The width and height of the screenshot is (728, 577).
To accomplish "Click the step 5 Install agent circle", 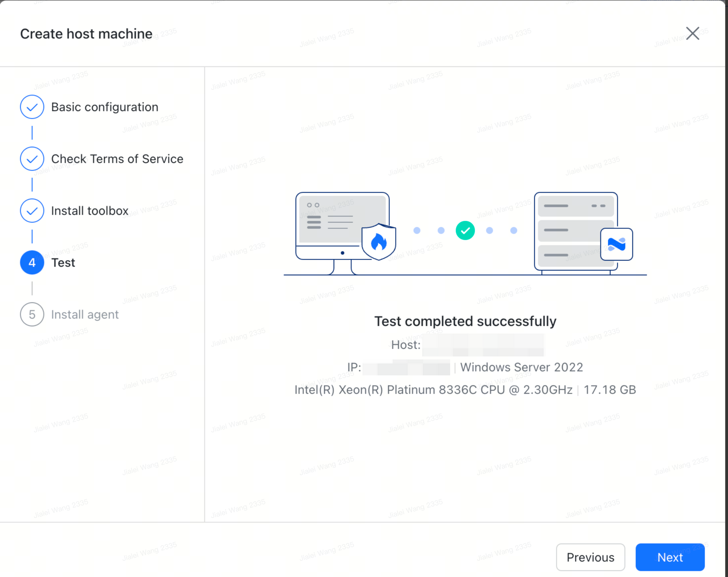I will (32, 314).
